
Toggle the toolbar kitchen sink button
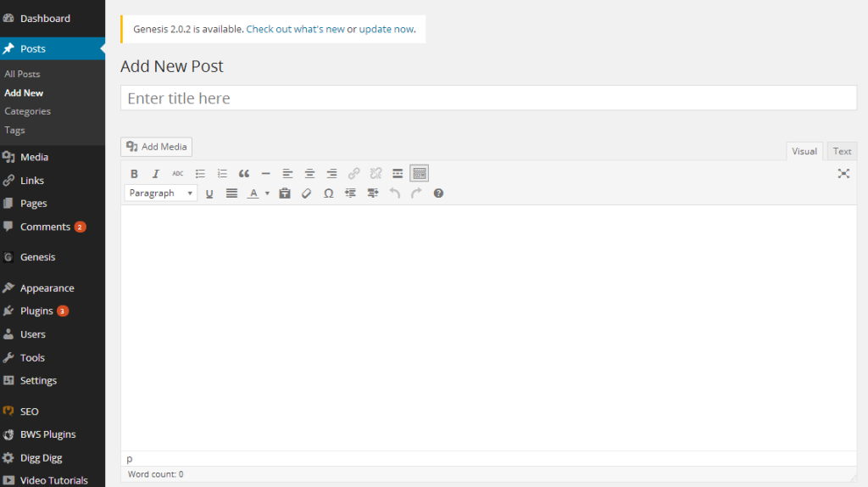pyautogui.click(x=419, y=174)
